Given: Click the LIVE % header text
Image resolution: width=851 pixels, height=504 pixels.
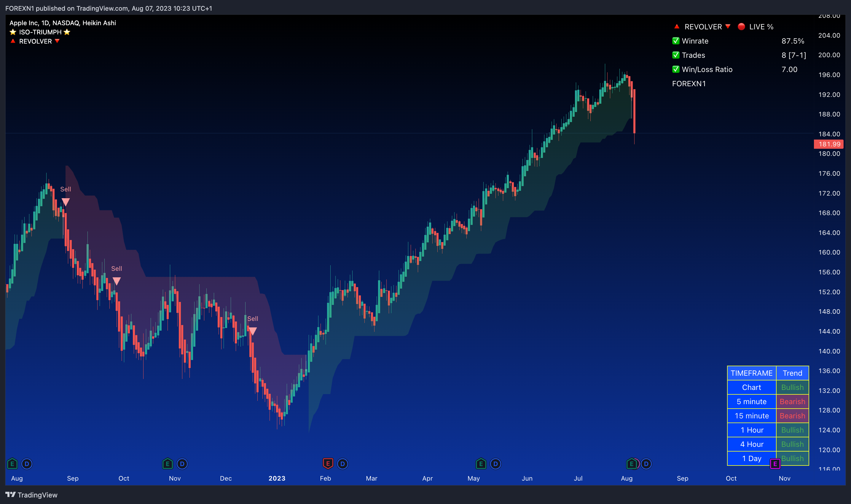Looking at the screenshot, I should tap(761, 26).
